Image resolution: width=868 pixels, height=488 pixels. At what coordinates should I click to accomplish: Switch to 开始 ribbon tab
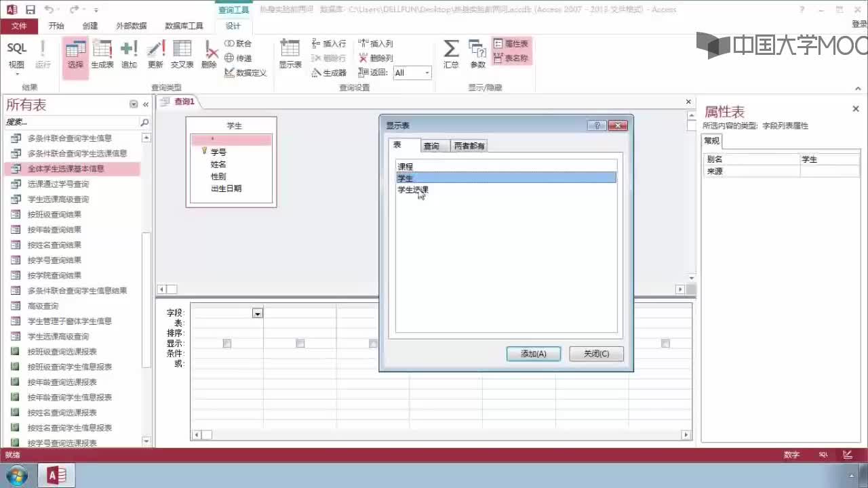point(56,26)
